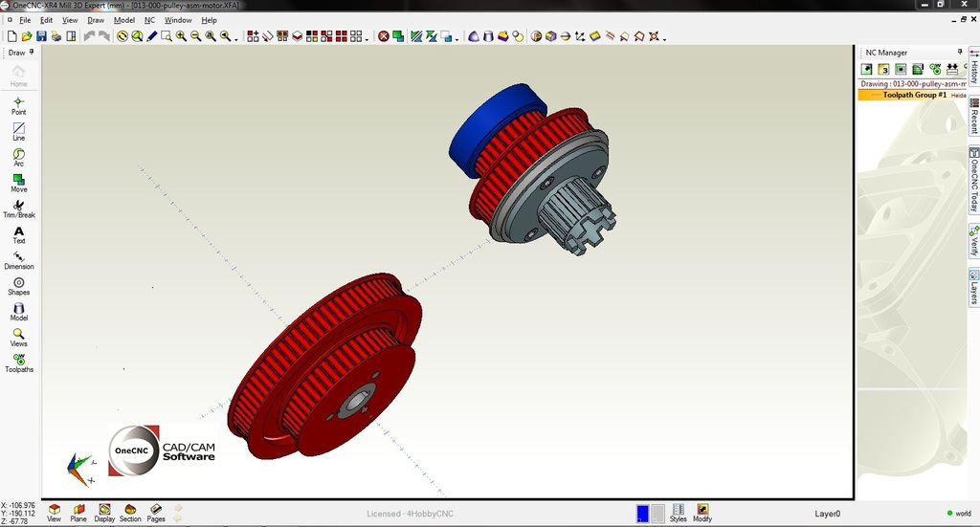Select the Line drawing tool

[x=18, y=131]
